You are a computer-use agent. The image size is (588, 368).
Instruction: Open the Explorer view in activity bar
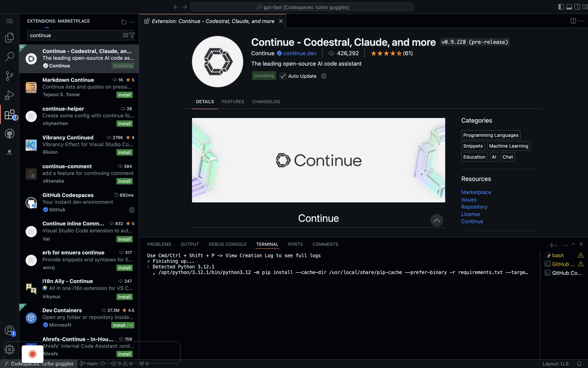click(x=9, y=37)
